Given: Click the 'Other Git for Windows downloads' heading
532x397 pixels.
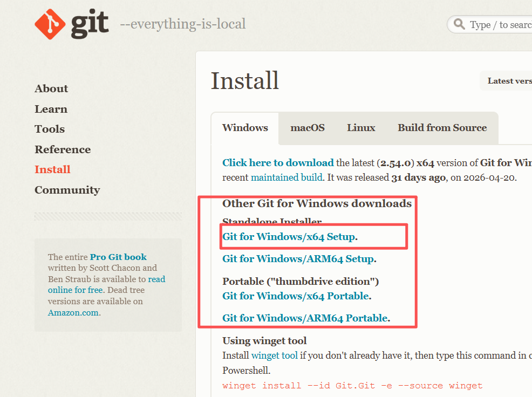Looking at the screenshot, I should (x=317, y=203).
